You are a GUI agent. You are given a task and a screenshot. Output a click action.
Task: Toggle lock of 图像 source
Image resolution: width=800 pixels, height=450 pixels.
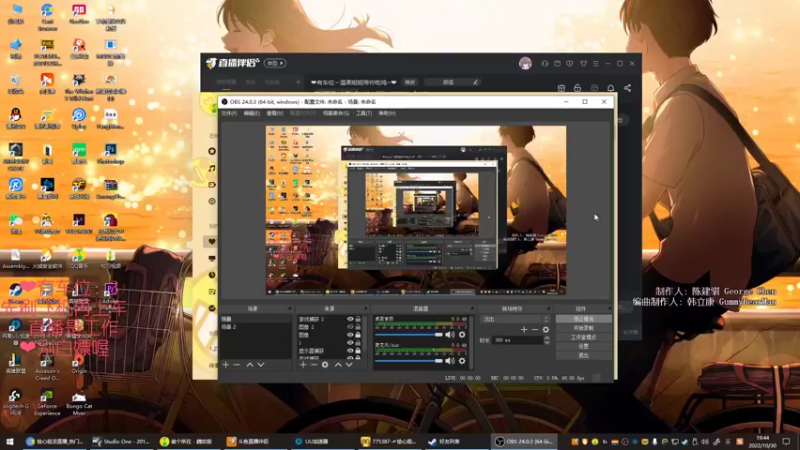click(x=358, y=335)
